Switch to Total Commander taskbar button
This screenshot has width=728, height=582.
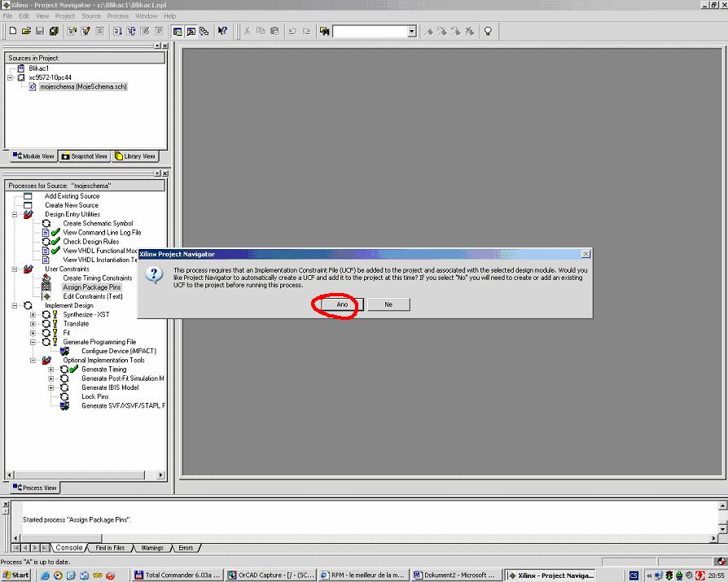pos(177,575)
